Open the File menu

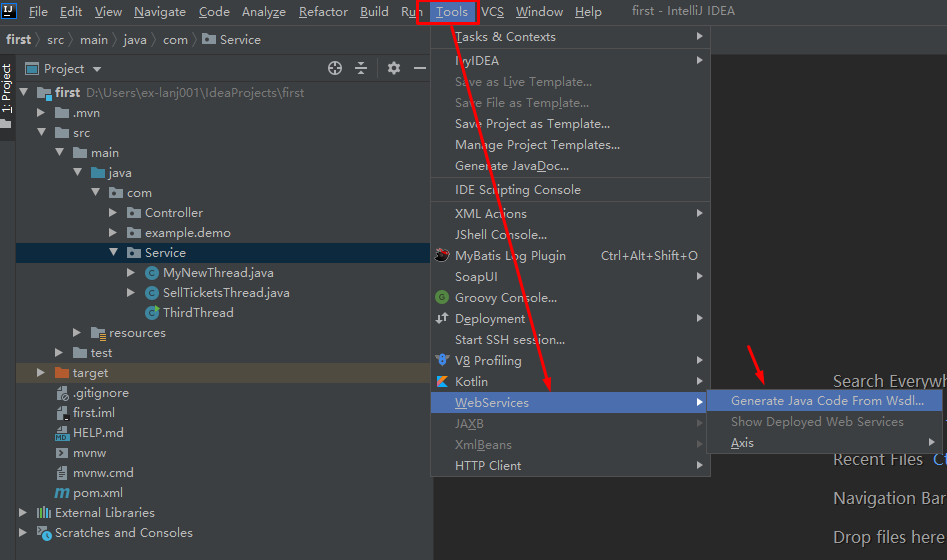pyautogui.click(x=38, y=11)
